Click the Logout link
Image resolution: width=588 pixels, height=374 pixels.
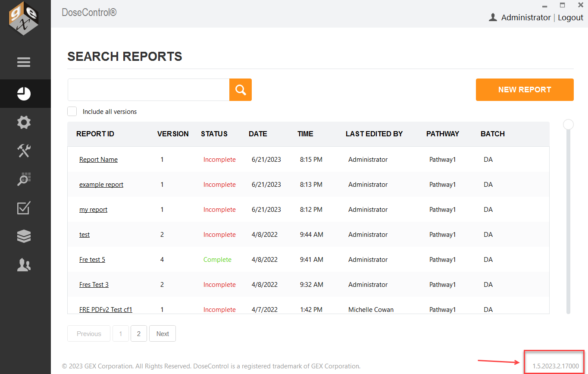pyautogui.click(x=570, y=18)
